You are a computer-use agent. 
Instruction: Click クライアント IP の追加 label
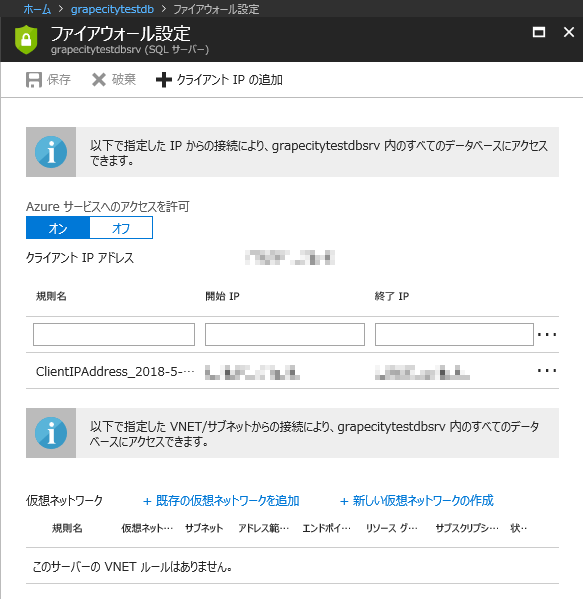(230, 79)
